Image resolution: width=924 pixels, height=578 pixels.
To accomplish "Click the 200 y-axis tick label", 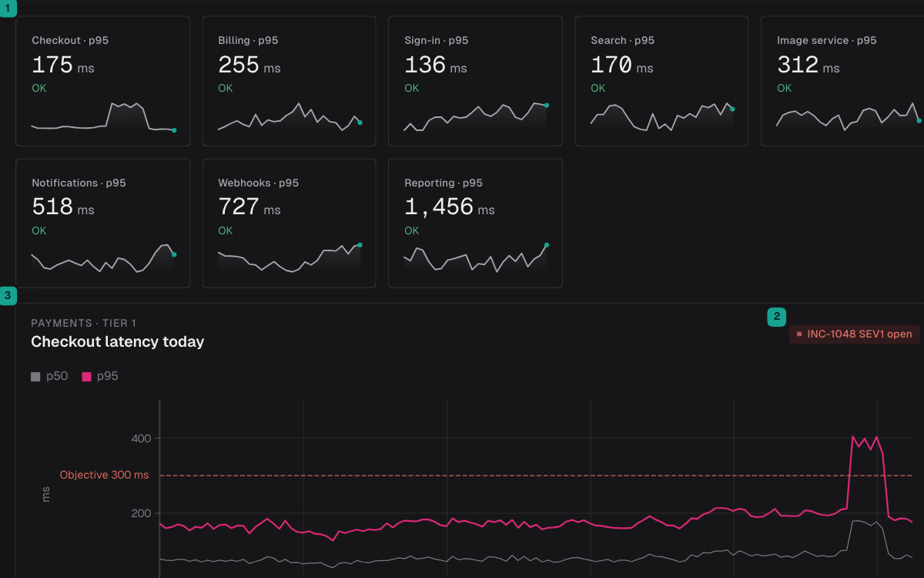I will (141, 513).
